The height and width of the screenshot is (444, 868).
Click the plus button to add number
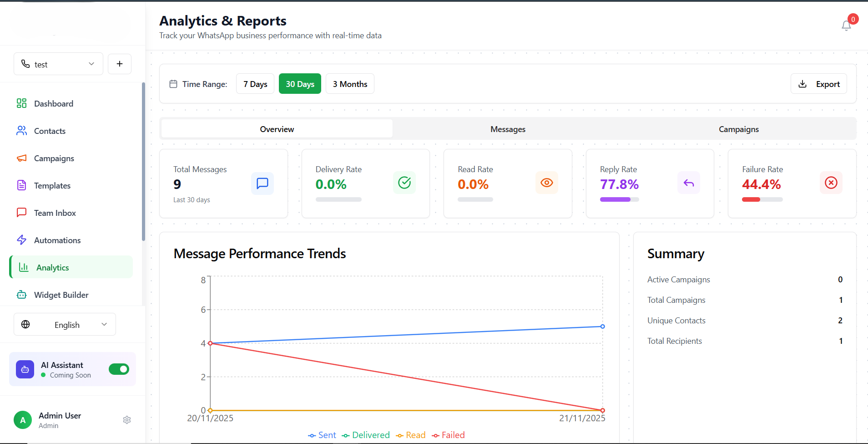coord(120,64)
